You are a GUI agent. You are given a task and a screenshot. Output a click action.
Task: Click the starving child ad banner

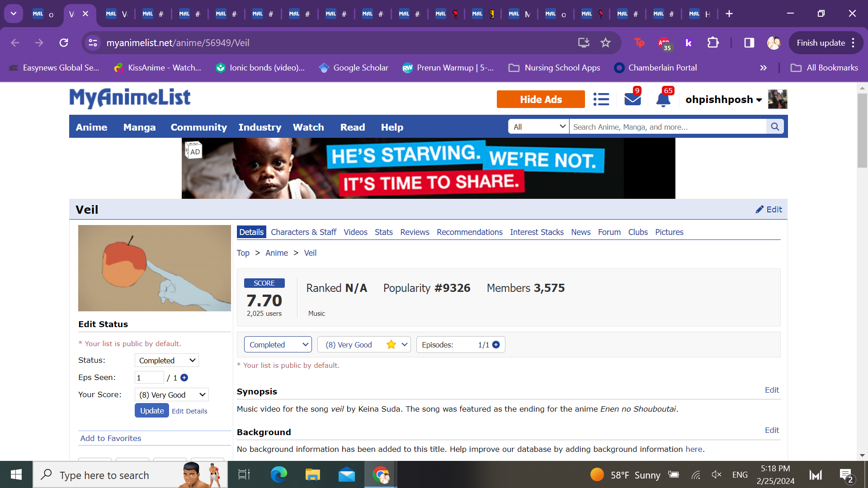(x=428, y=168)
